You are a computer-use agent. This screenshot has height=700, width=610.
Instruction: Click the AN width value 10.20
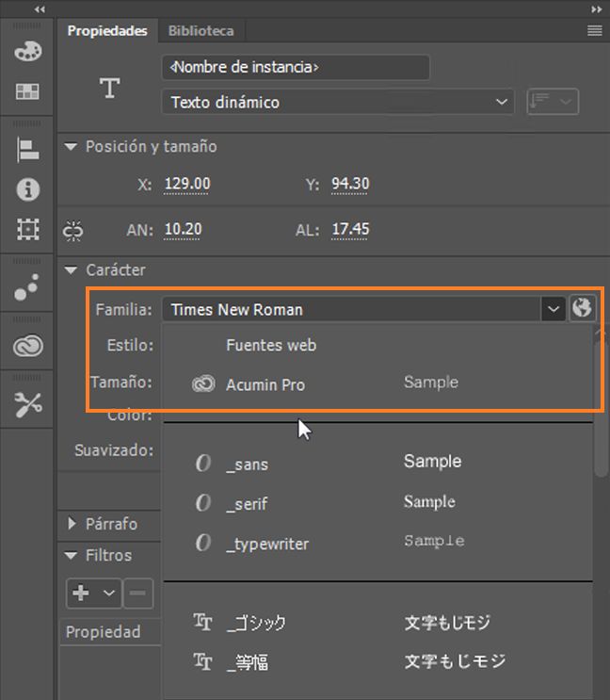183,230
